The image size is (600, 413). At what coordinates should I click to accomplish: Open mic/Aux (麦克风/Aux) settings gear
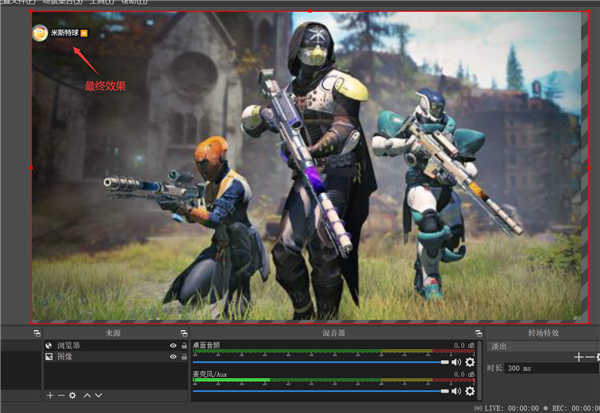pos(470,390)
